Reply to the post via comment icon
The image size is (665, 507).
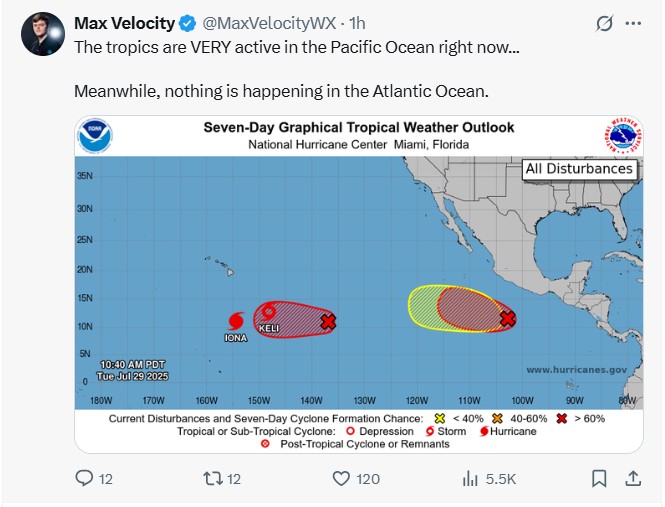pyautogui.click(x=84, y=479)
